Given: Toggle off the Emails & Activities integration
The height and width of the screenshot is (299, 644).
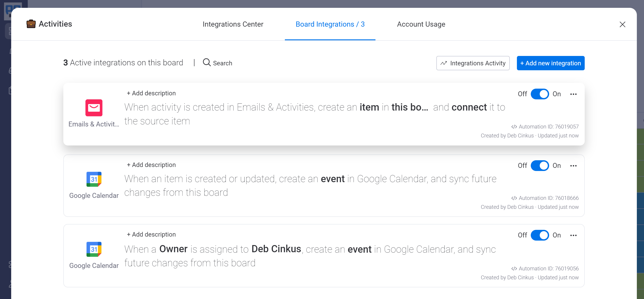Looking at the screenshot, I should (540, 94).
